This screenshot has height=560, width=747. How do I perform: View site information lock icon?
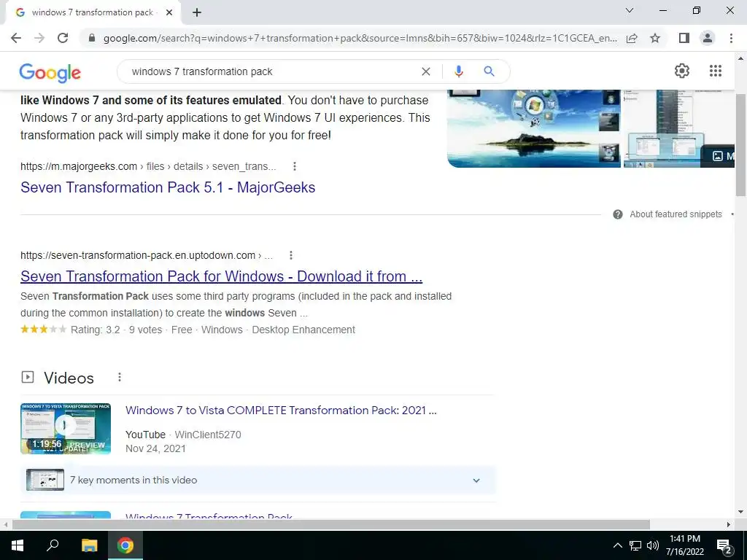pos(92,38)
